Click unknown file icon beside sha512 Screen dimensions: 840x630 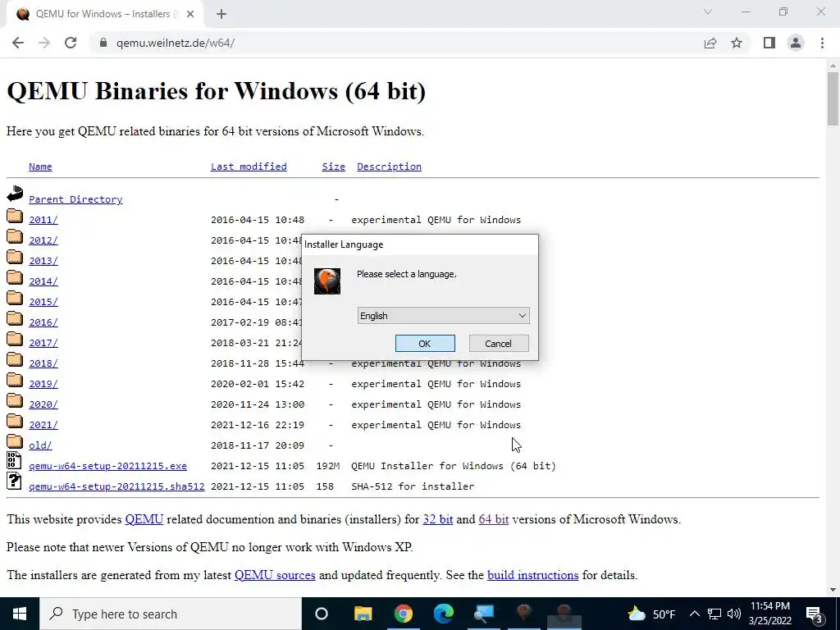14,481
